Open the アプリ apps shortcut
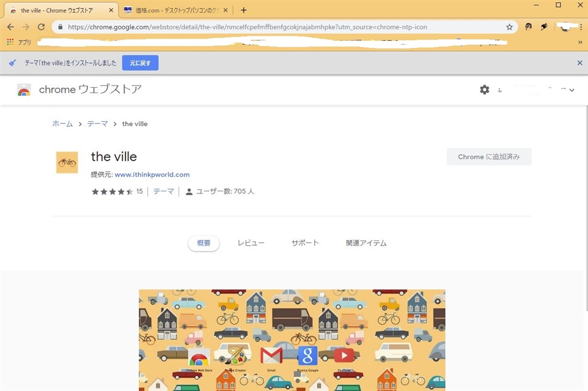The width and height of the screenshot is (588, 391). click(x=19, y=42)
